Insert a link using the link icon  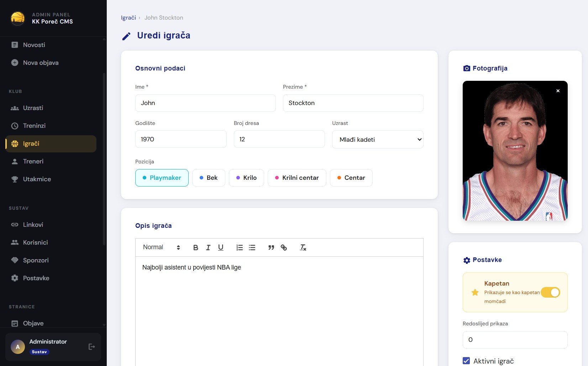(284, 247)
